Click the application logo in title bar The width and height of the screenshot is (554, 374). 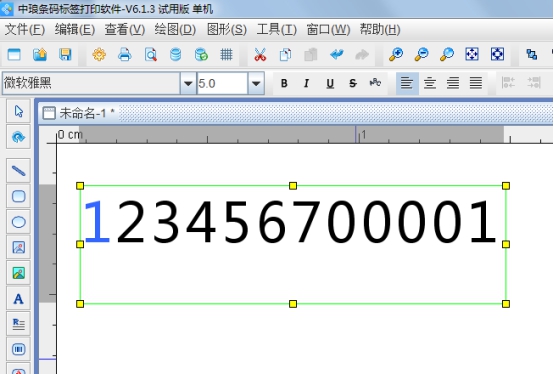(x=7, y=8)
